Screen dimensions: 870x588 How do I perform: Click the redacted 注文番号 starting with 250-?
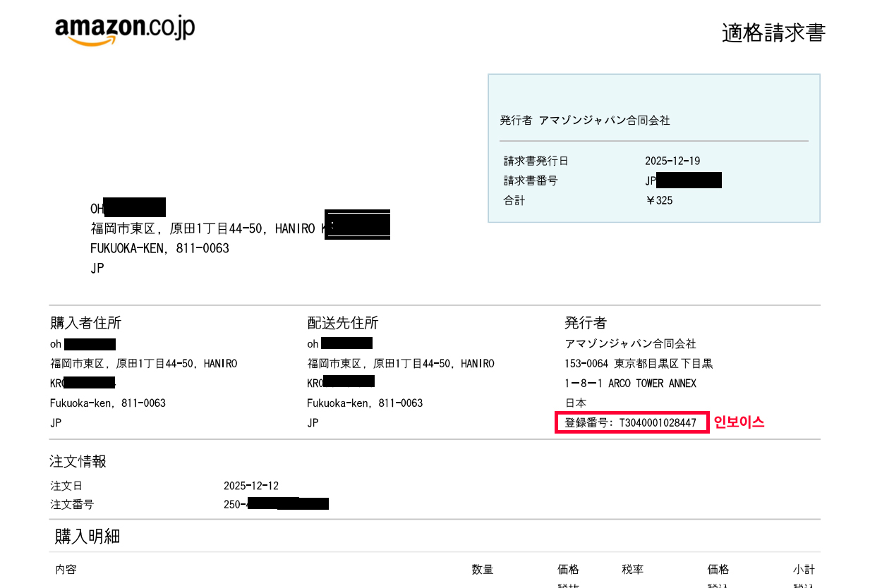pos(275,504)
